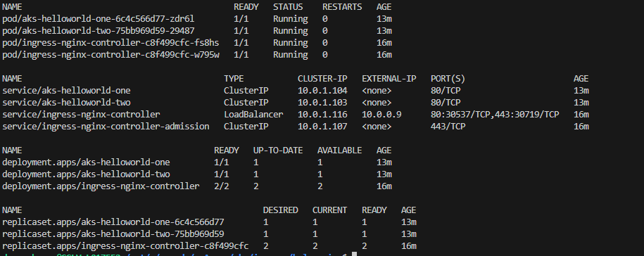644x256 pixels.
Task: Click 2/2 ready value of ingress-nginx deployment
Action: (222, 186)
